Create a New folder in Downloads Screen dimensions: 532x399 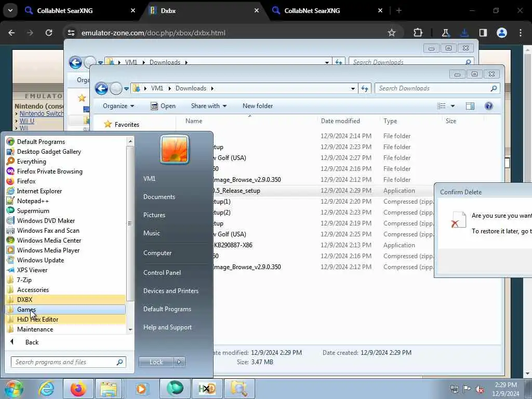coord(258,106)
